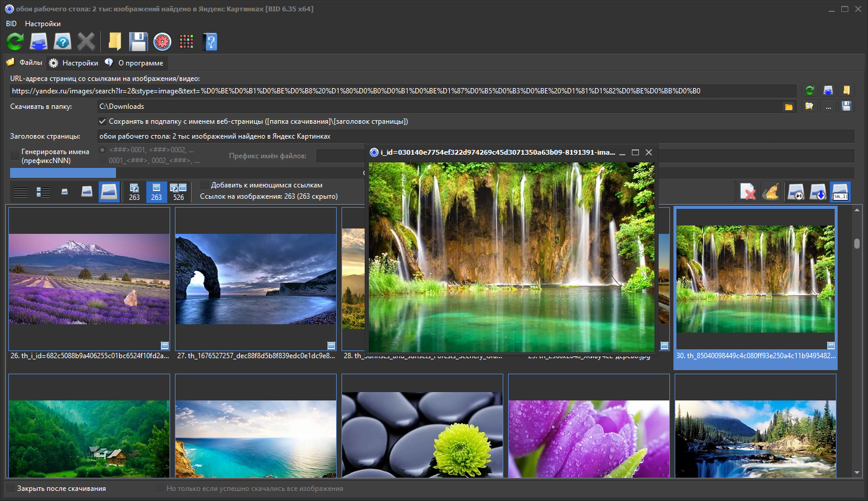
Task: Click the floppy disk save icon in main toolbar
Action: point(139,42)
